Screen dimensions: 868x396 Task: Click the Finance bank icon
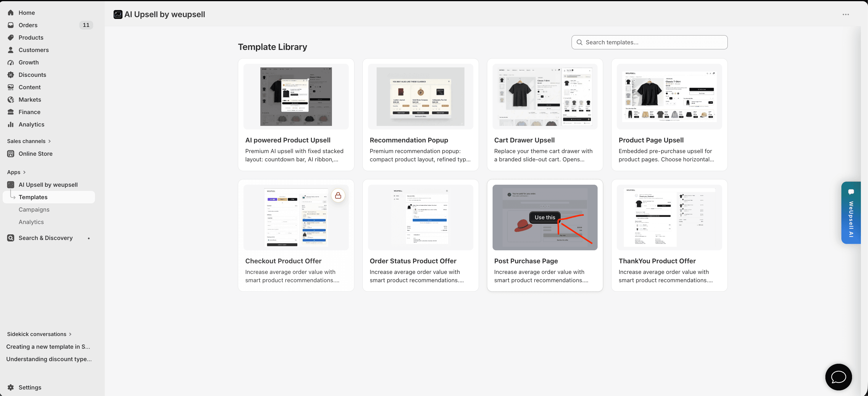11,112
